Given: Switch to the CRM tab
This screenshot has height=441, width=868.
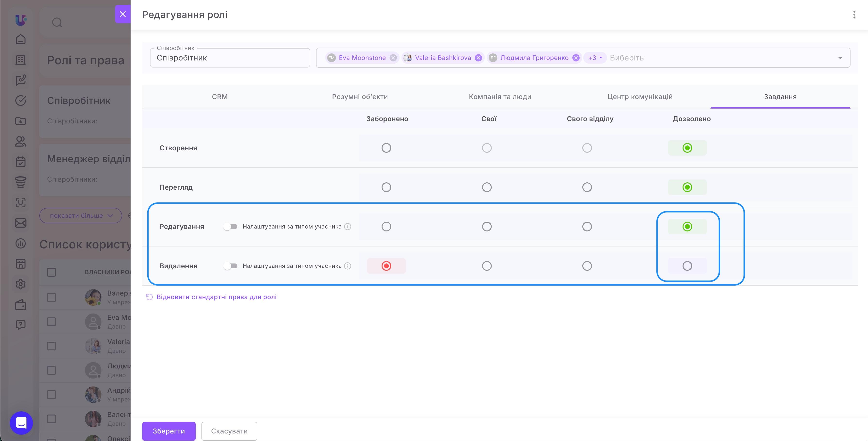Looking at the screenshot, I should [220, 97].
